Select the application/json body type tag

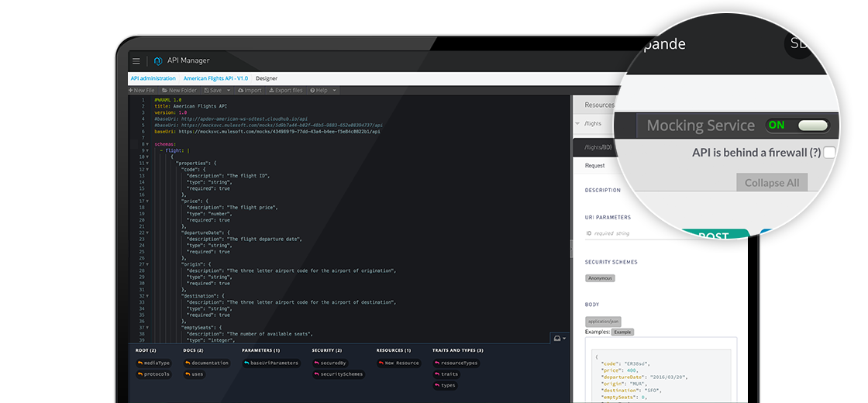click(604, 322)
